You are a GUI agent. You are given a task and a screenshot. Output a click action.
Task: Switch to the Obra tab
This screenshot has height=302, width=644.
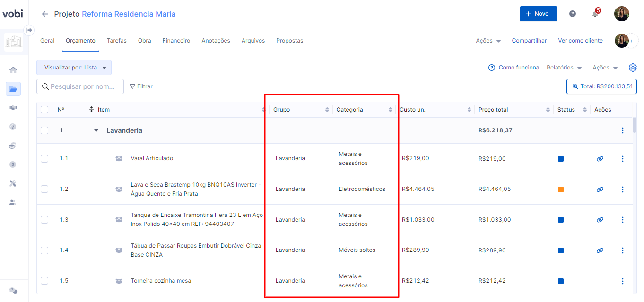[x=145, y=41]
